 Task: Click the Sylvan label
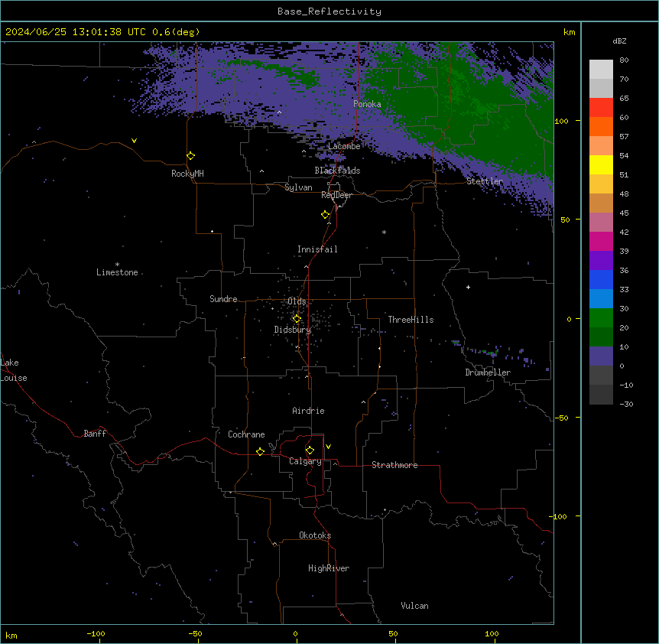coord(298,187)
